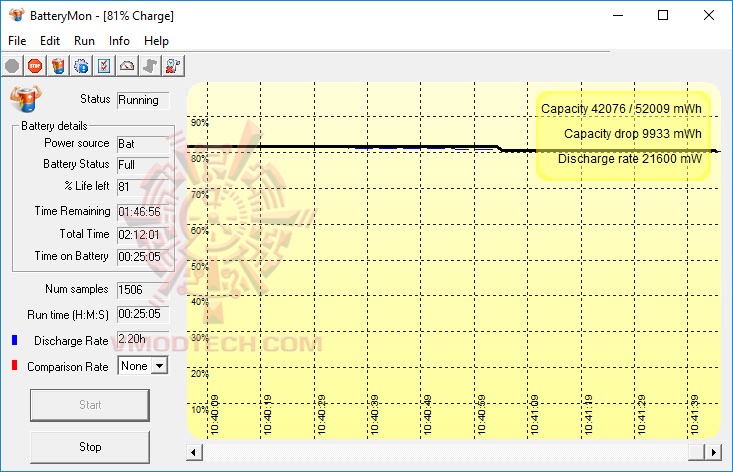Minimize the BatteryMon window
Viewport: 733px width, 472px height.
pos(618,15)
